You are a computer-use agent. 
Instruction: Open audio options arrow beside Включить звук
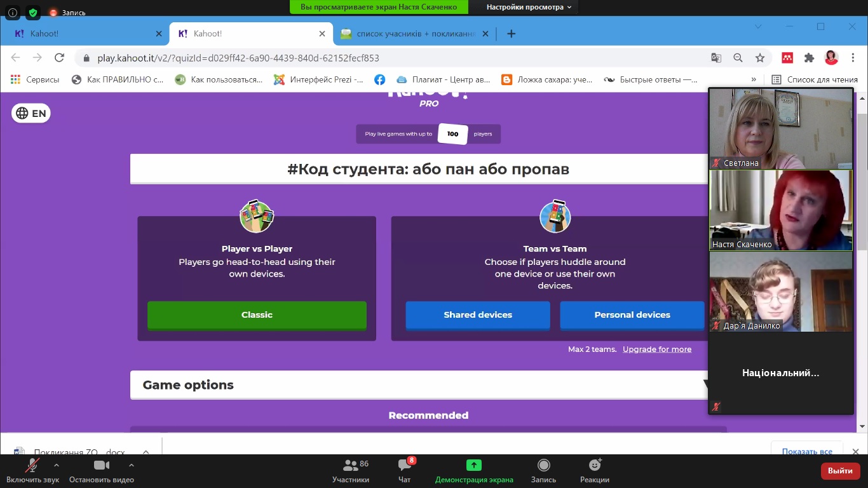[57, 466]
